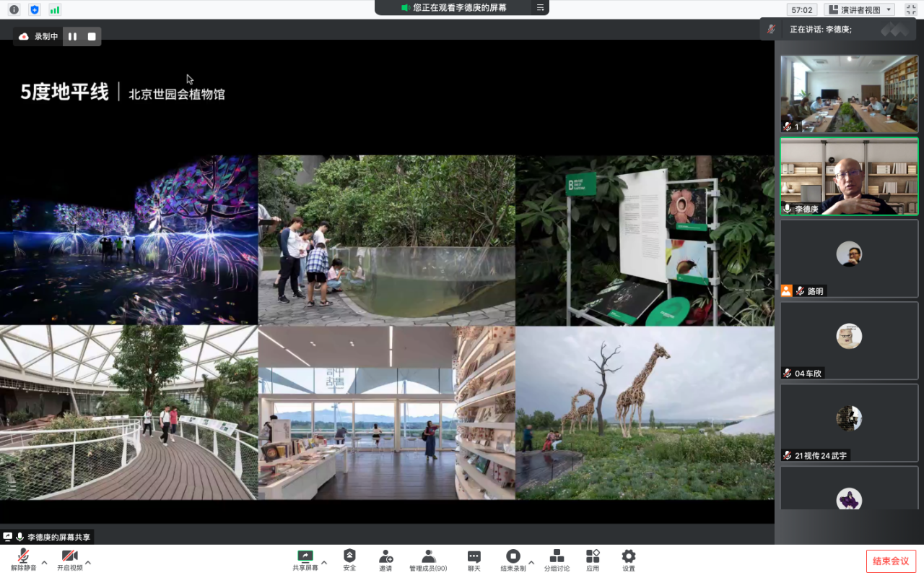The width and height of the screenshot is (924, 578).
Task: Open 分组讨论 breakout rooms
Action: (557, 559)
